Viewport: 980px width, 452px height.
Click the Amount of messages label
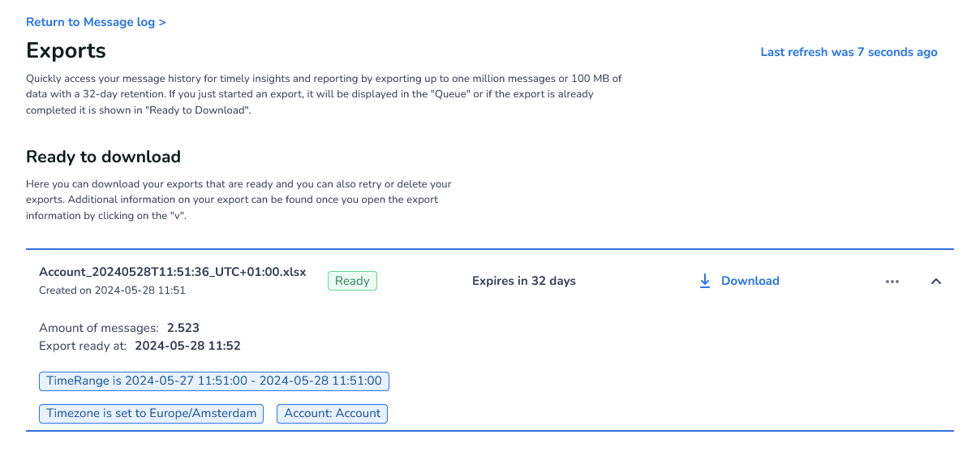pos(98,328)
